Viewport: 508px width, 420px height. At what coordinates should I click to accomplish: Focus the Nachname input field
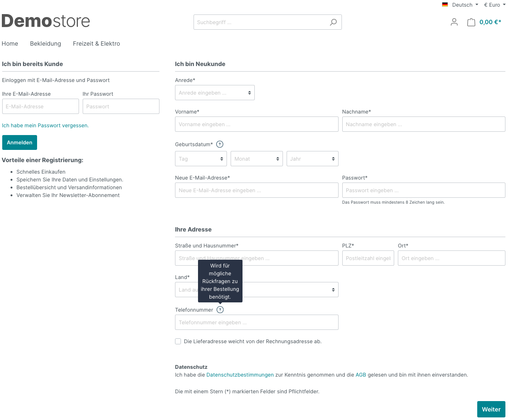pyautogui.click(x=424, y=124)
